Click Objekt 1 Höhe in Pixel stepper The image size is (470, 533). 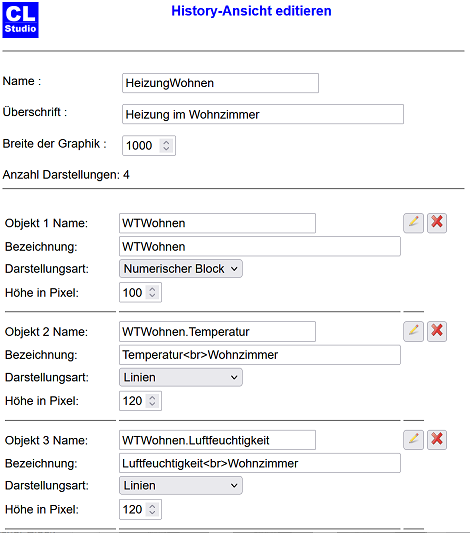click(x=152, y=292)
